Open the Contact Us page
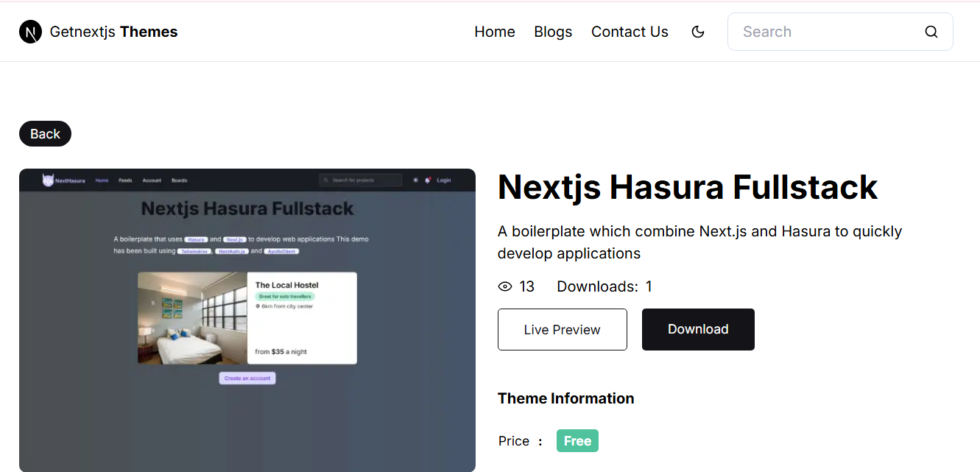This screenshot has width=980, height=472. pos(630,32)
